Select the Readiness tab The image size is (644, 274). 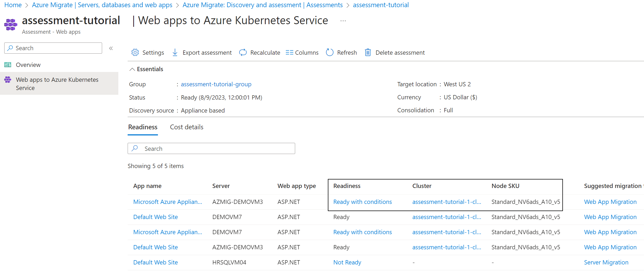tap(143, 127)
